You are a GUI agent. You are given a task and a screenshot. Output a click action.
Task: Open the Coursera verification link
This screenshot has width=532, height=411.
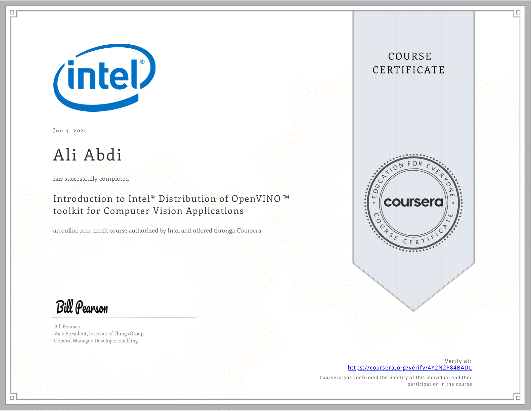[x=410, y=368]
